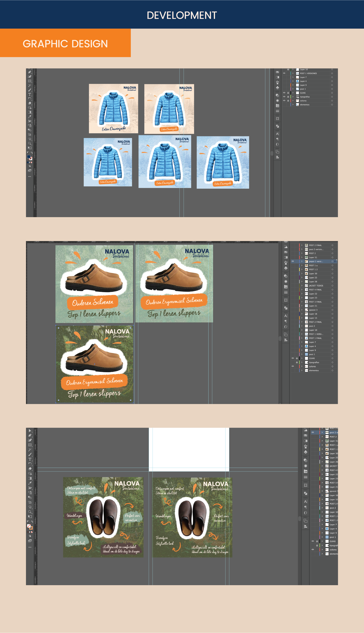Expand the 'popst 1 versi...' layer contents
The height and width of the screenshot is (633, 364).
pos(302,261)
